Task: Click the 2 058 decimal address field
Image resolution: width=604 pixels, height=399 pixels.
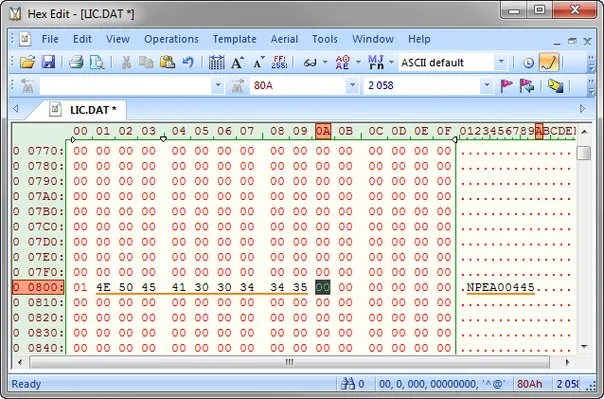Action: click(422, 86)
